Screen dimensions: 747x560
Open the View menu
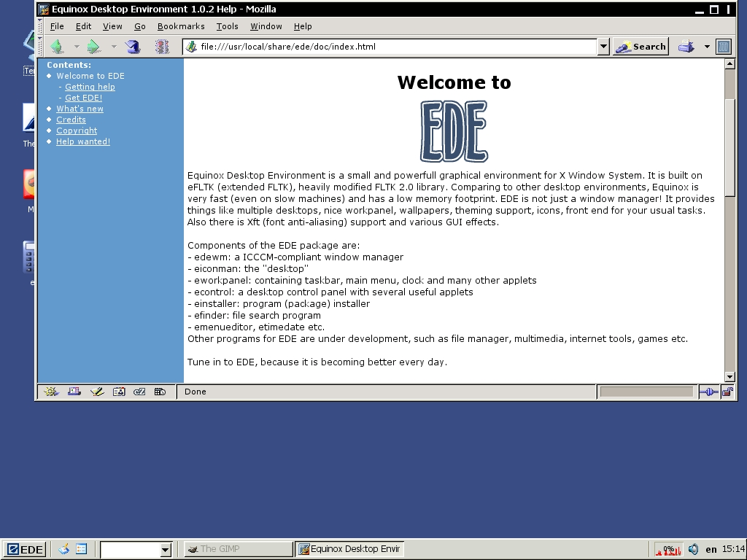click(x=112, y=26)
